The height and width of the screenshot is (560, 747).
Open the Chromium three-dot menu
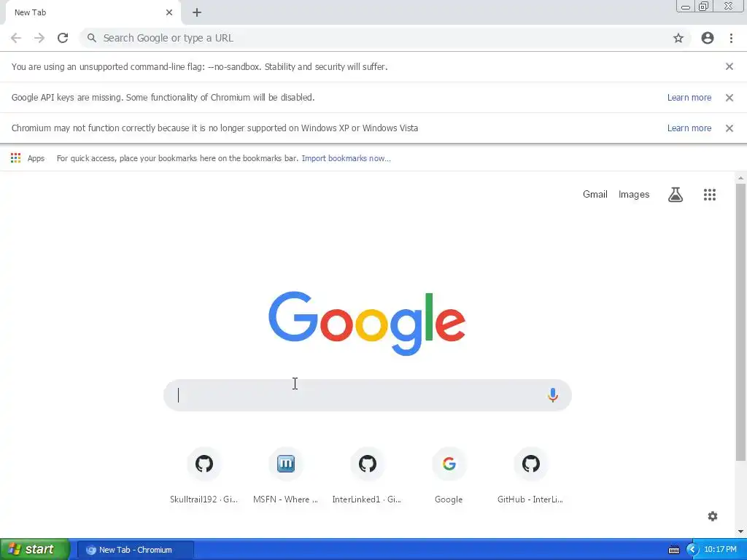[731, 38]
